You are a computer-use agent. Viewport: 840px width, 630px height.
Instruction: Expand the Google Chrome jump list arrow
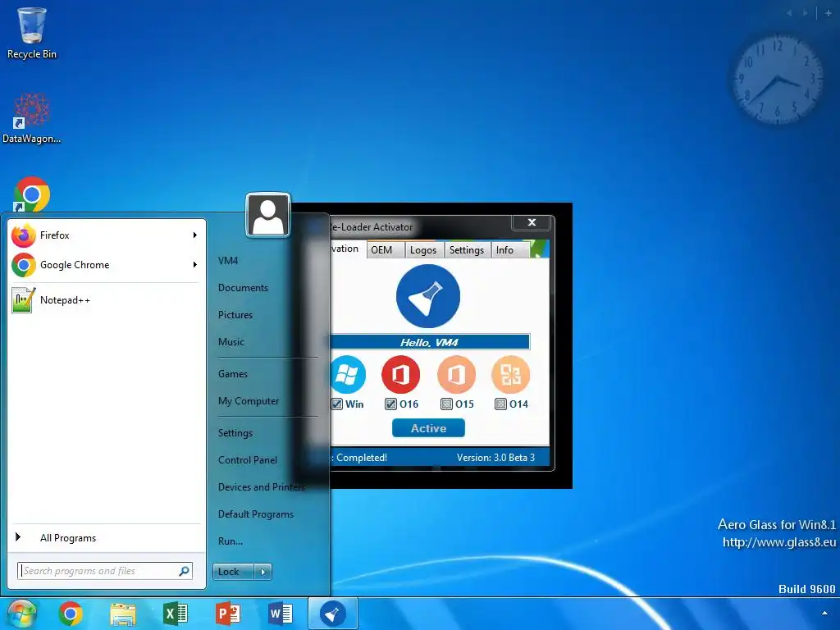[195, 265]
